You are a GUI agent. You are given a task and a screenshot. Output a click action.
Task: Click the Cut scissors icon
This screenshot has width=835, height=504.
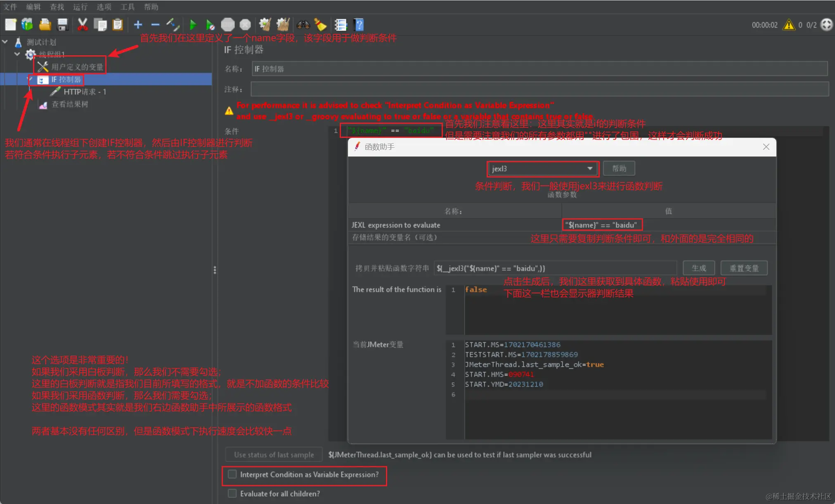83,25
